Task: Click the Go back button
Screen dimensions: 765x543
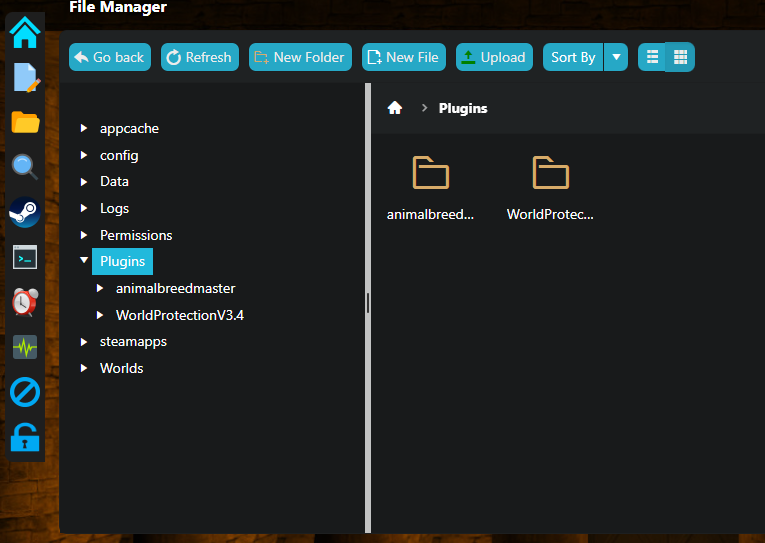Action: [x=109, y=57]
